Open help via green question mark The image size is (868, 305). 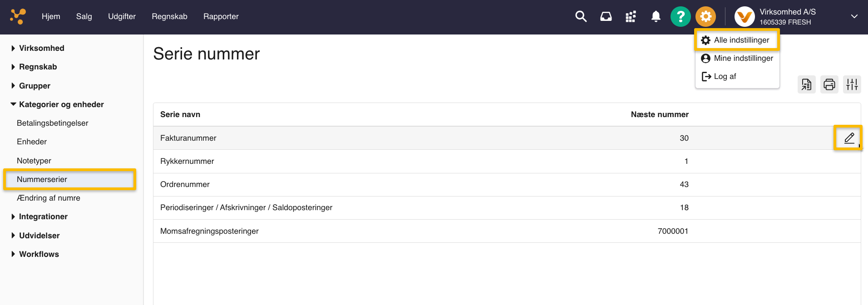tap(680, 17)
